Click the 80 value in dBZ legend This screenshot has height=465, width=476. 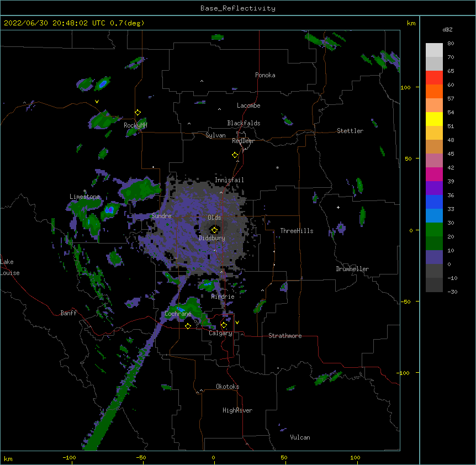pyautogui.click(x=451, y=44)
